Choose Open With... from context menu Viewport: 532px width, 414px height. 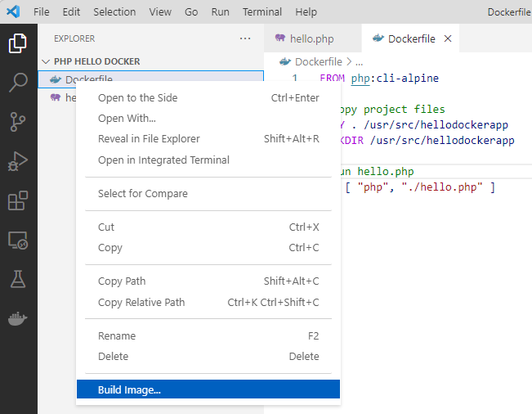208,118
